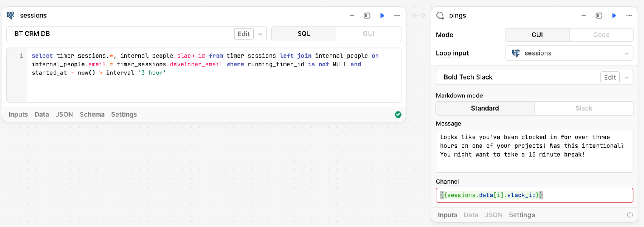Open the Loop input sessions dropdown
Viewport: 644px width, 227px height.
[x=569, y=53]
